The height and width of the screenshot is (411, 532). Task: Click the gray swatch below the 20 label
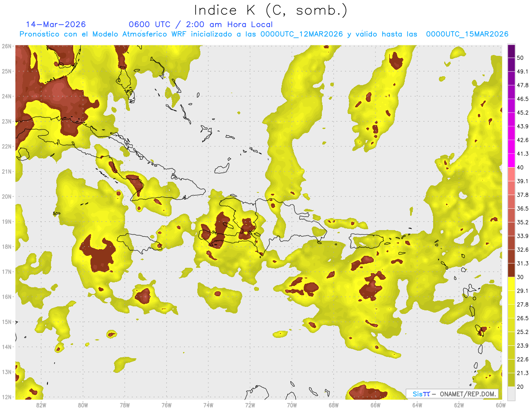pos(512,393)
